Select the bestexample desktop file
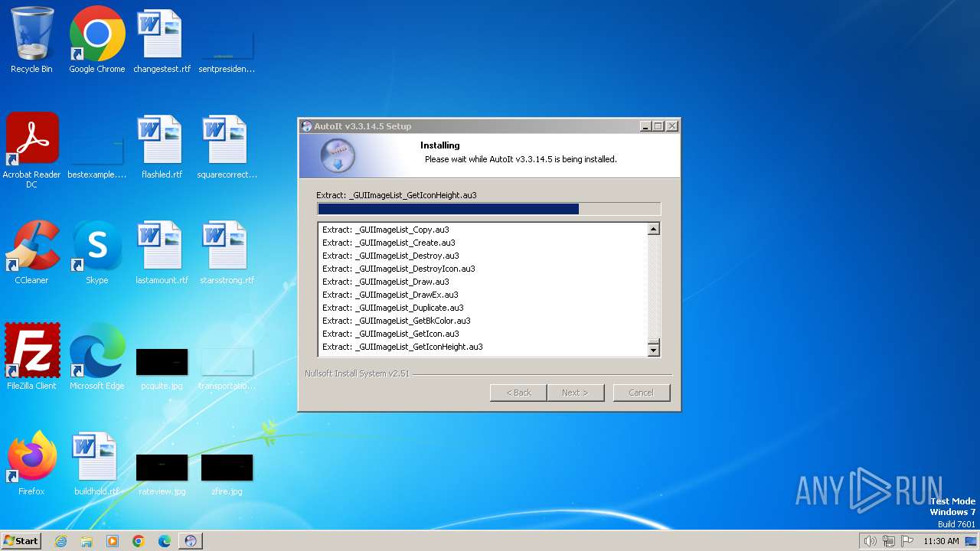Screen dimensions: 980x551 point(97,157)
